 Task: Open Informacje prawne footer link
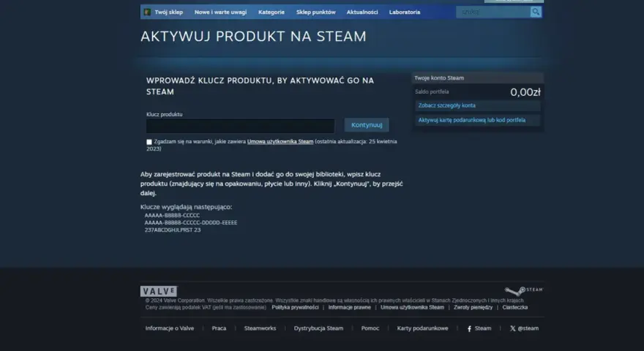click(350, 307)
